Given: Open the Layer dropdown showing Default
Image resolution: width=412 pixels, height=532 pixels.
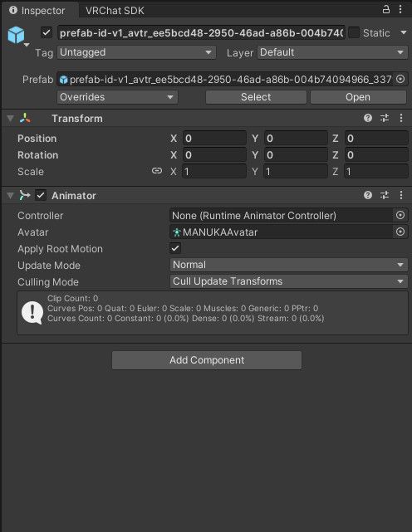Looking at the screenshot, I should [332, 52].
